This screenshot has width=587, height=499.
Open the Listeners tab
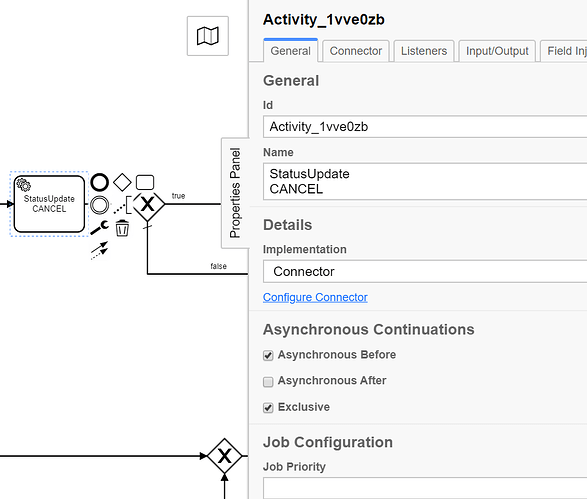tap(424, 51)
